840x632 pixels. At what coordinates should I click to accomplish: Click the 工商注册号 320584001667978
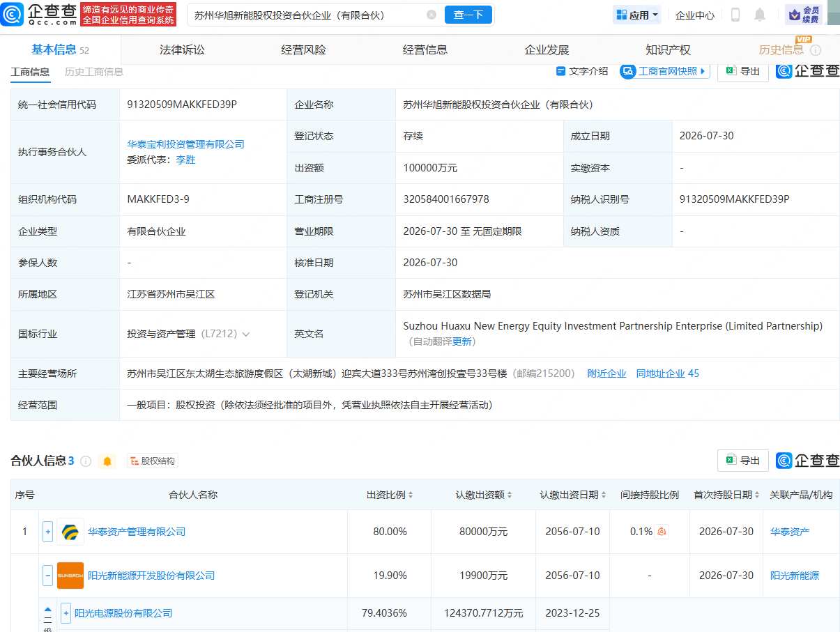pos(446,199)
